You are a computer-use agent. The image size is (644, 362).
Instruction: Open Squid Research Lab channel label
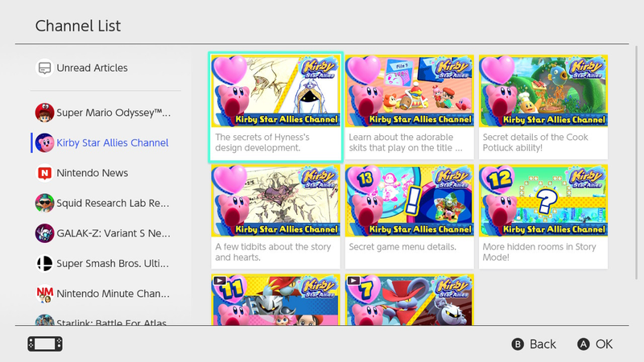(113, 204)
